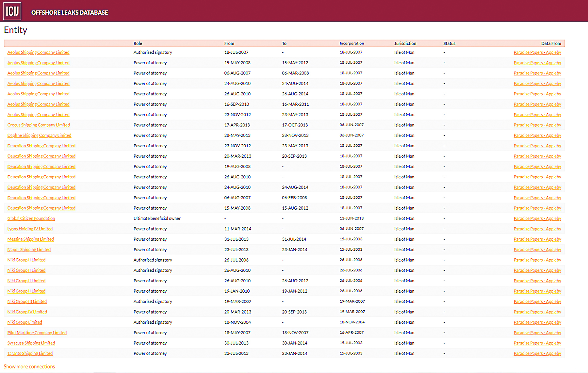Click the Data From column header
588x373 pixels.
551,43
